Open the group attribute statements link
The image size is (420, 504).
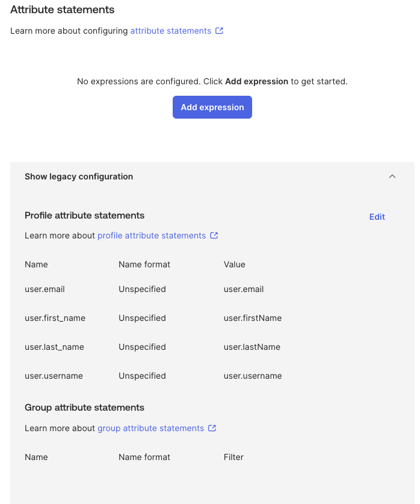[150, 428]
